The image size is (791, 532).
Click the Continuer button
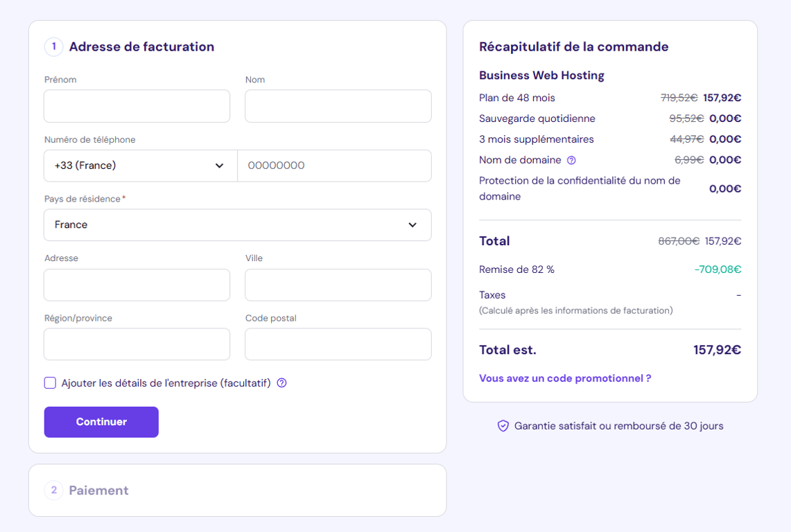click(x=101, y=422)
